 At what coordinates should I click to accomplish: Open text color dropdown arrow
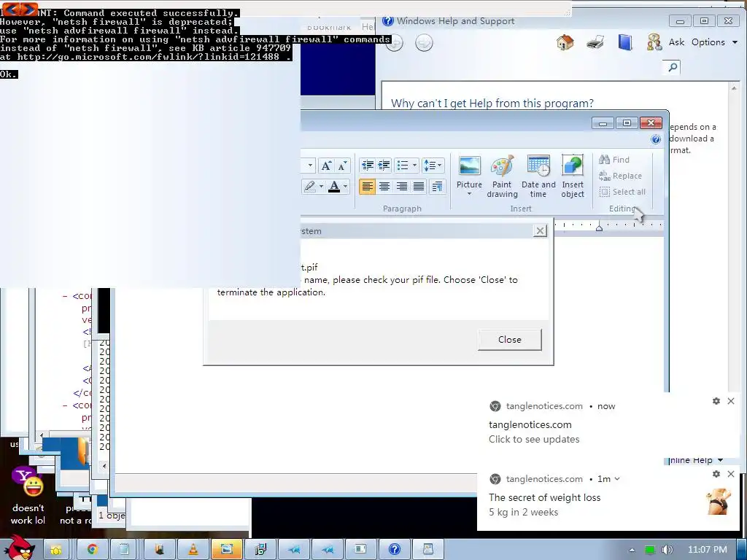(x=345, y=186)
